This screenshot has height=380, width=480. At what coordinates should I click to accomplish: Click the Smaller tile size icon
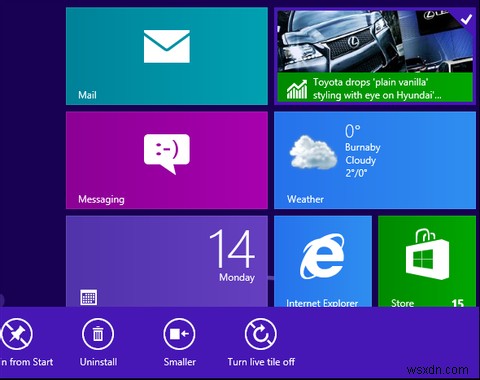coord(179,334)
